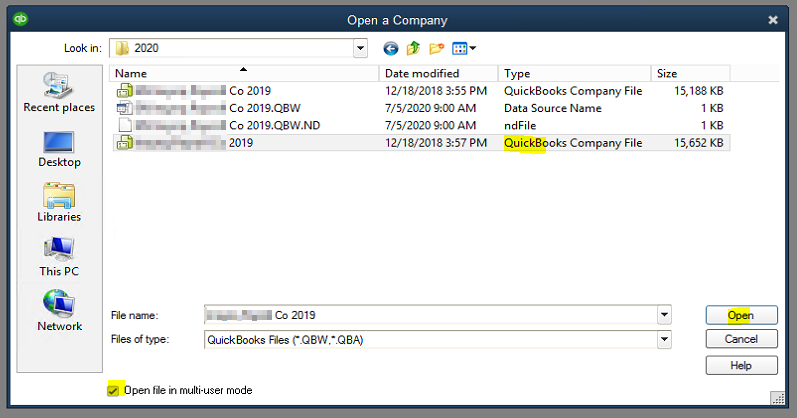Click highlighted QuickBooks Company File type cell
797x418 pixels.
point(573,143)
